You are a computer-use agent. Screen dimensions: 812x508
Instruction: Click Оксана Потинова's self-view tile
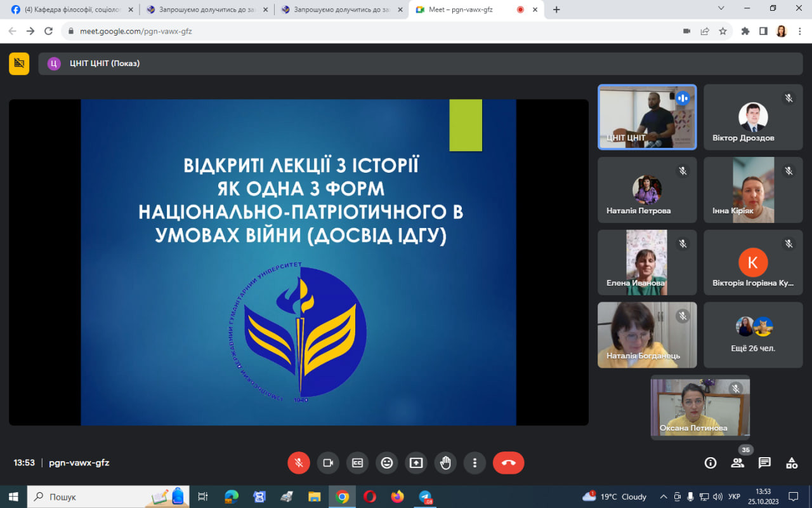pos(700,407)
